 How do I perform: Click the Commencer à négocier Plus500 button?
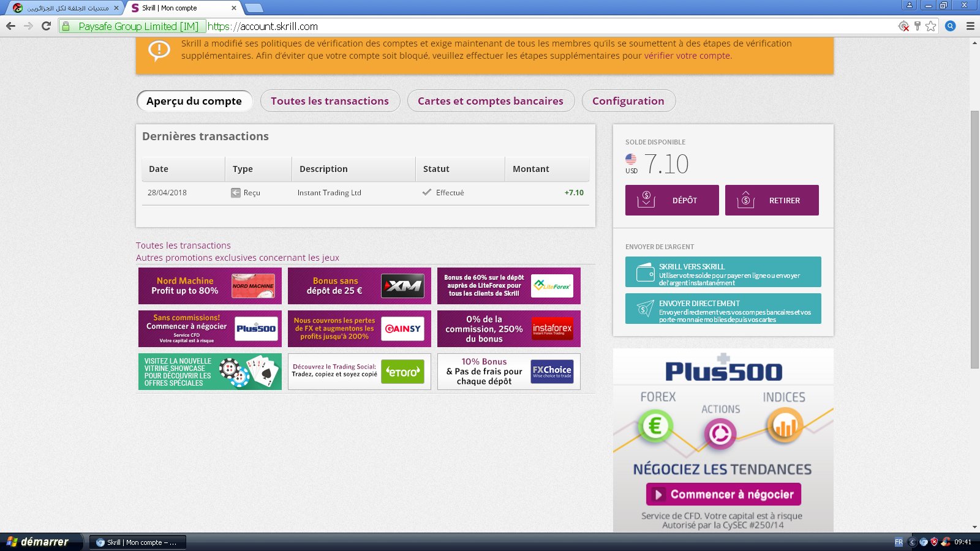[x=723, y=494]
